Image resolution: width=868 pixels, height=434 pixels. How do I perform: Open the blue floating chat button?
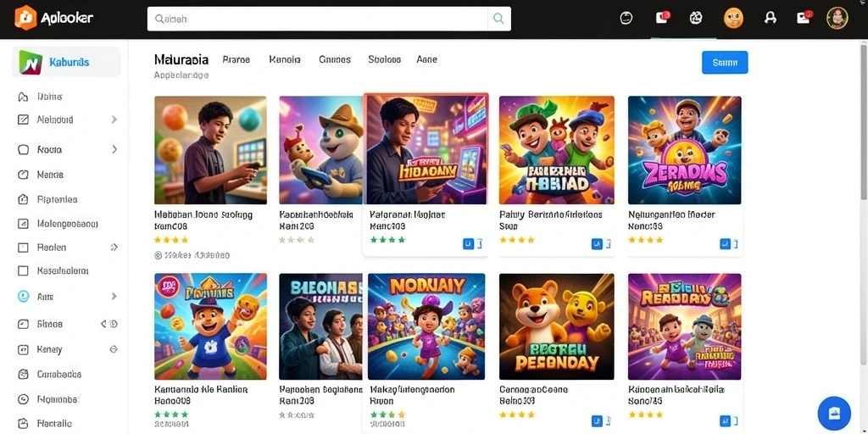[x=834, y=413]
